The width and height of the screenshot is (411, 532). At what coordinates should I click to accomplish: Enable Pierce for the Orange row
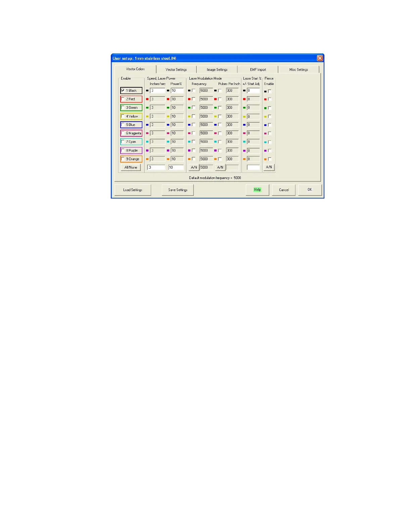coord(270,159)
